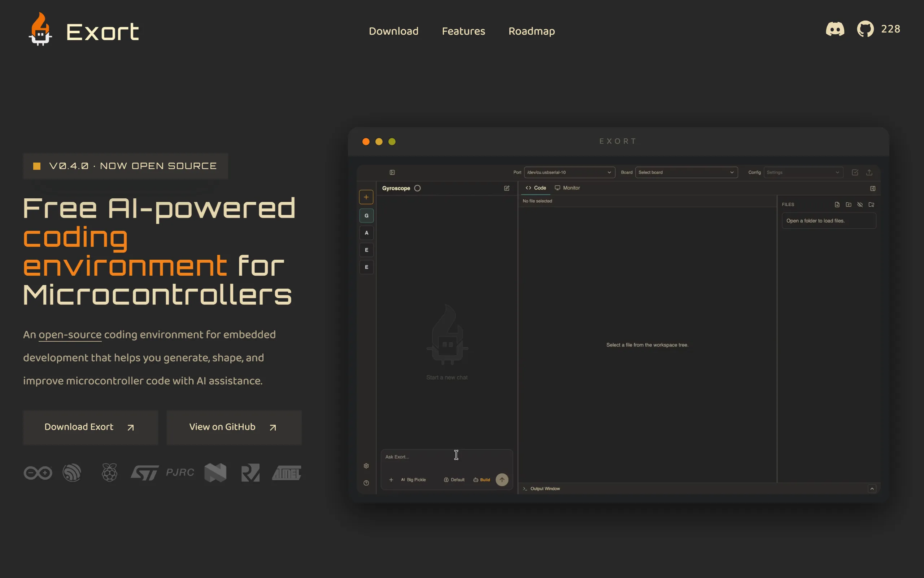Image resolution: width=924 pixels, height=578 pixels.
Task: Click the Download Exort button
Action: tap(91, 427)
